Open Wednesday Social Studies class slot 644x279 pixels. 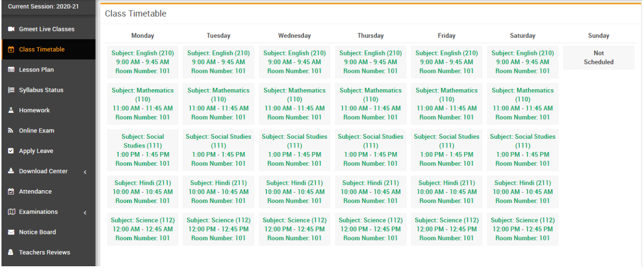[x=295, y=150]
